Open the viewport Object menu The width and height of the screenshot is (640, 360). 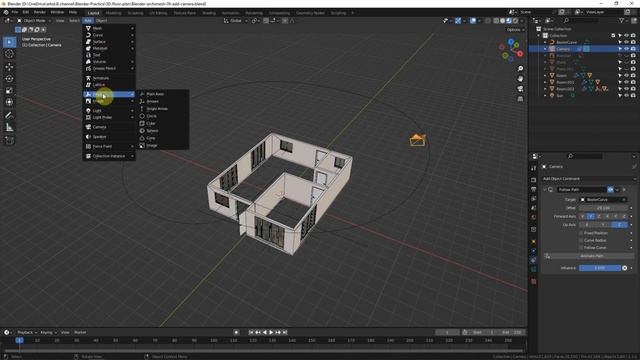101,20
